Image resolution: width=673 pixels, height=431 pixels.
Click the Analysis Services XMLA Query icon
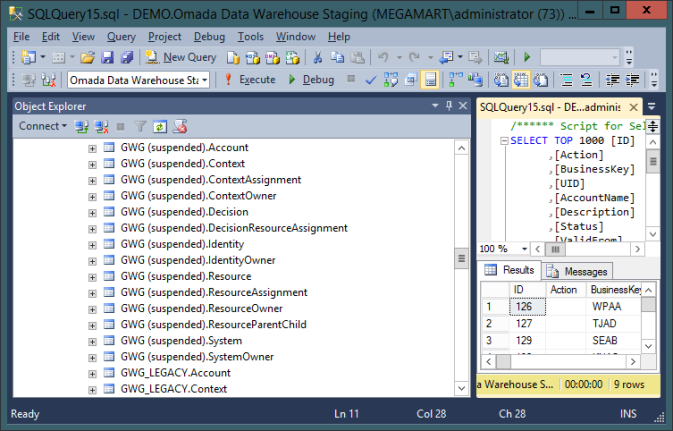292,57
